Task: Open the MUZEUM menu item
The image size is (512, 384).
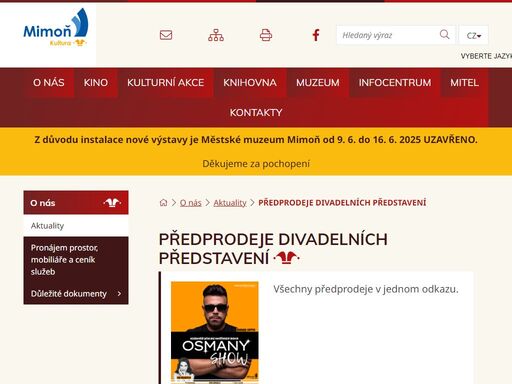Action: [x=318, y=83]
